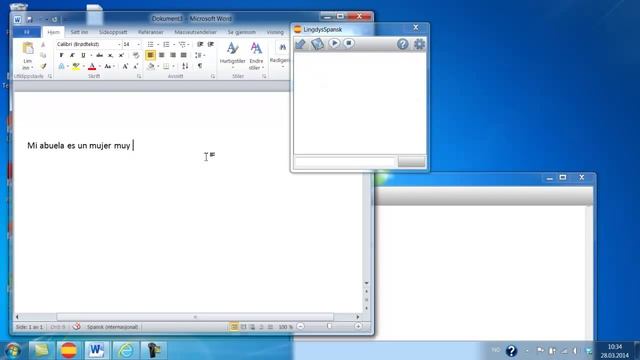
Task: Click the Save icon in Word title bar
Action: point(29,19)
